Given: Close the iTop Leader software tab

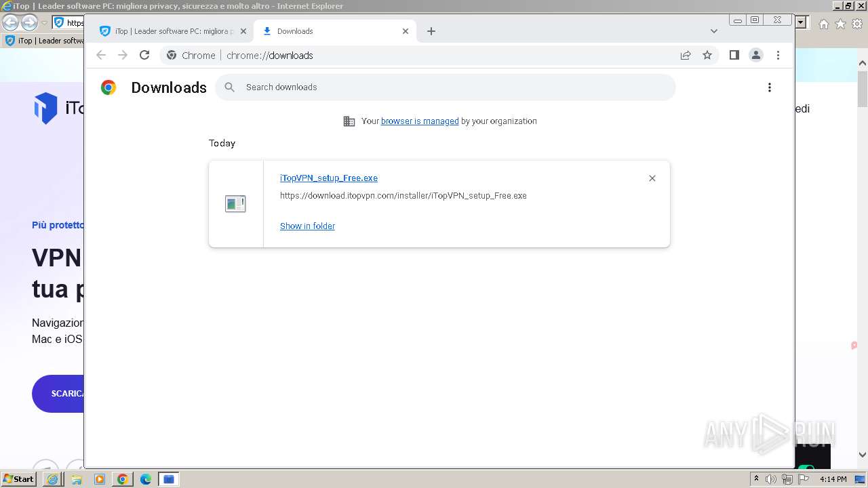Looking at the screenshot, I should [243, 31].
